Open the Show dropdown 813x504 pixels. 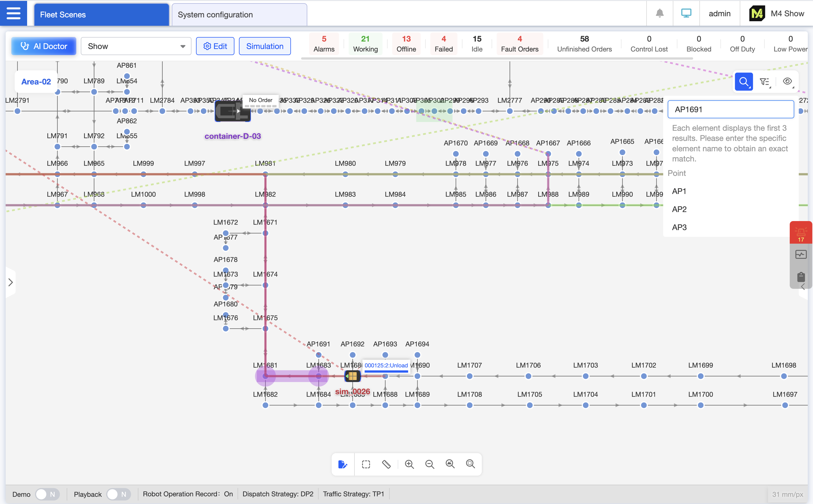tap(136, 46)
